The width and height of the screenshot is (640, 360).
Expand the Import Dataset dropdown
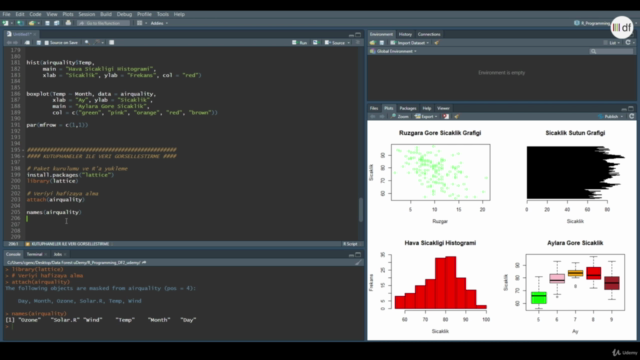[409, 43]
